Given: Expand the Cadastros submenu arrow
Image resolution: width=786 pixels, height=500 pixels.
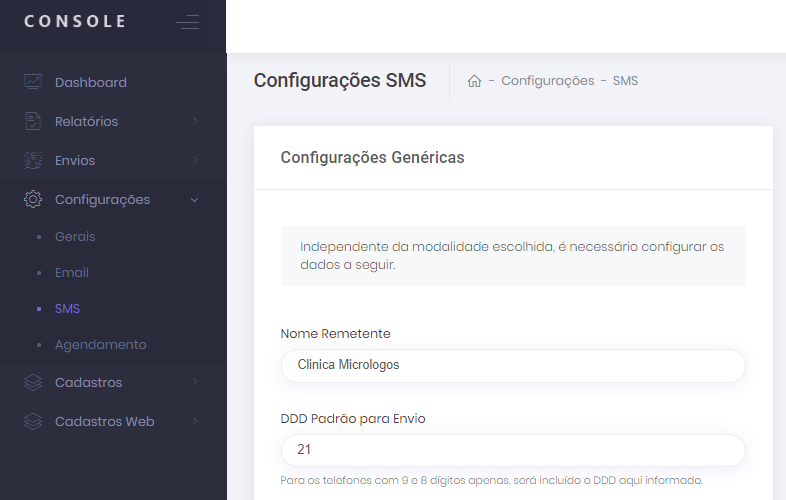Looking at the screenshot, I should [195, 382].
